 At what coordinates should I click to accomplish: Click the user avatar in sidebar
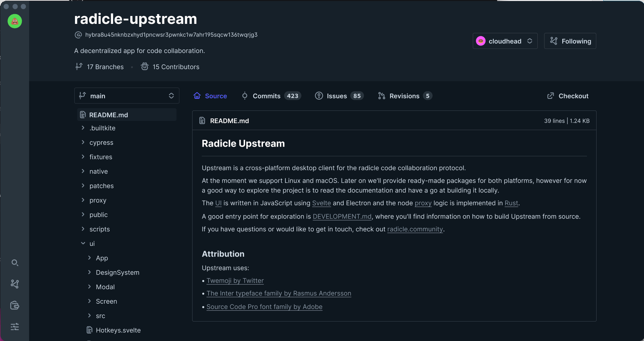(15, 21)
